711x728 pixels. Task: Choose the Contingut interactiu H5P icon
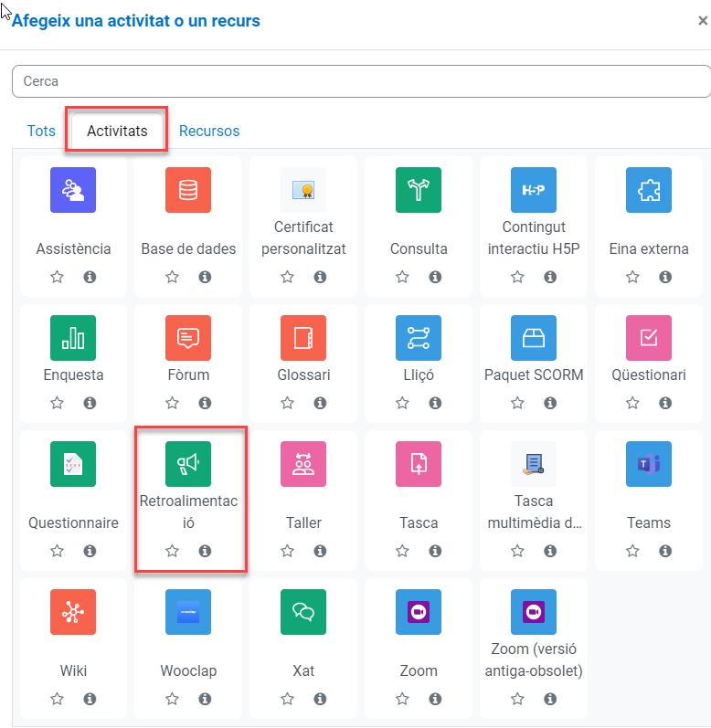[534, 190]
